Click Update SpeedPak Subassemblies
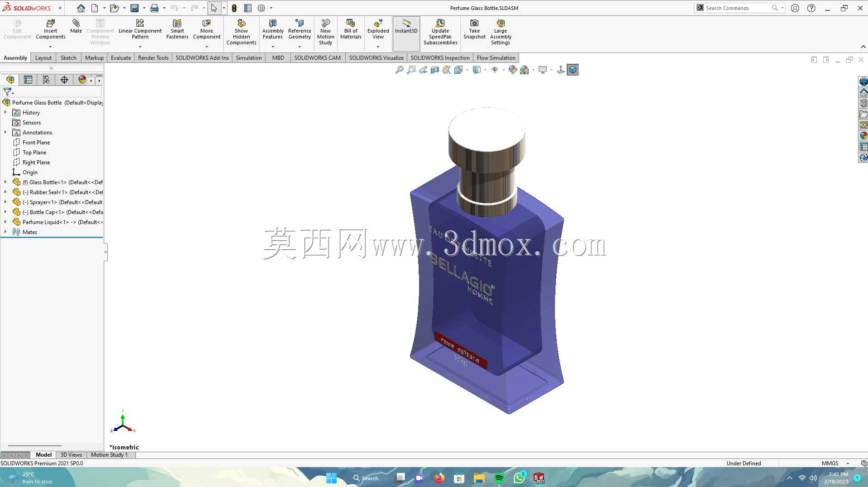 [440, 32]
